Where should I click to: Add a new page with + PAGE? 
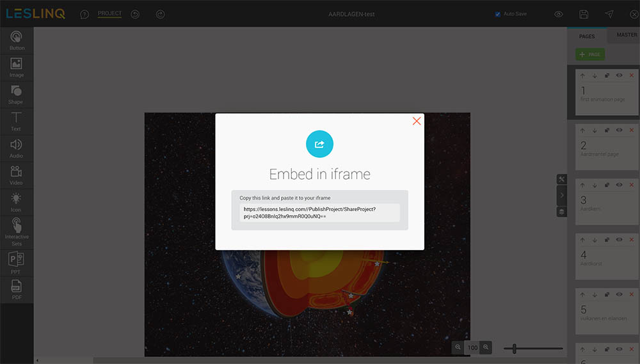pyautogui.click(x=590, y=54)
